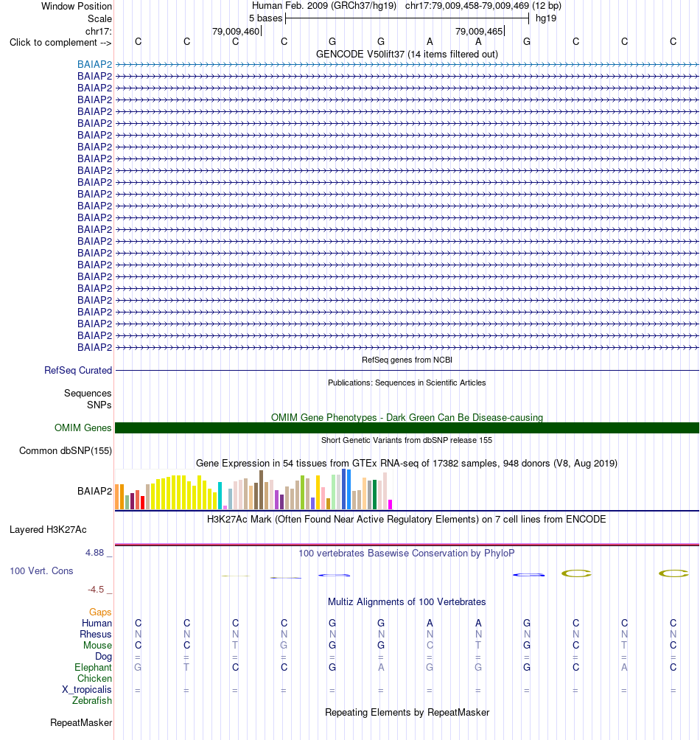Image resolution: width=700 pixels, height=740 pixels.
Task: Click the GENCODE V50lift37 track title
Action: (407, 54)
